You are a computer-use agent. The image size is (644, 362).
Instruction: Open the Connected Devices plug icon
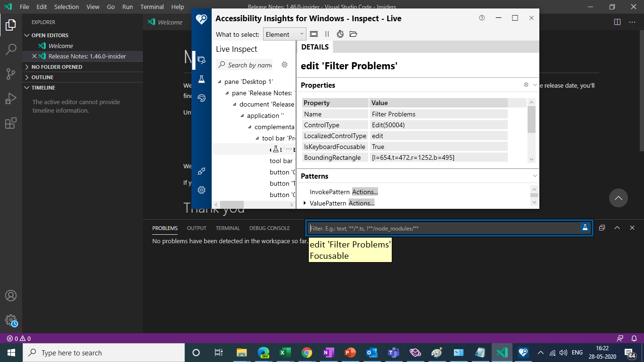pos(201,171)
